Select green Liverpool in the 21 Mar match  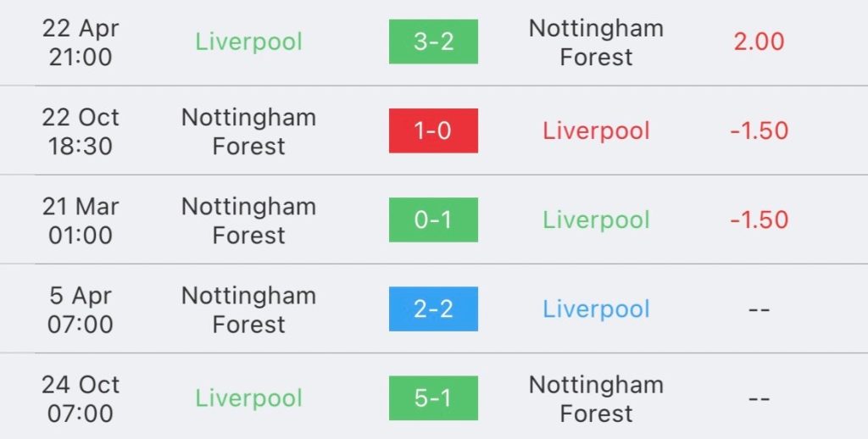tap(596, 220)
